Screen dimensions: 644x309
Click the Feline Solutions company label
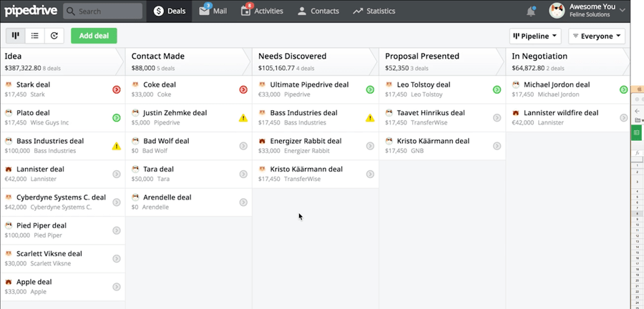590,15
